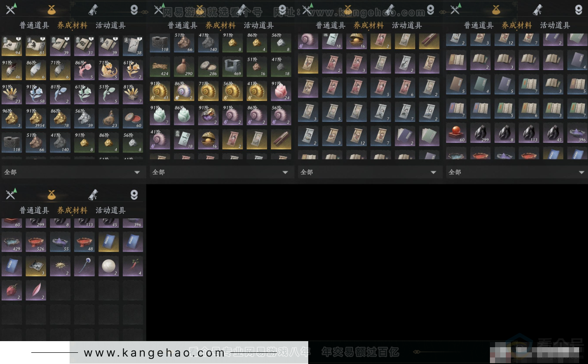
Task: Switch to 普通道具 tab in top-left panel
Action: point(34,26)
